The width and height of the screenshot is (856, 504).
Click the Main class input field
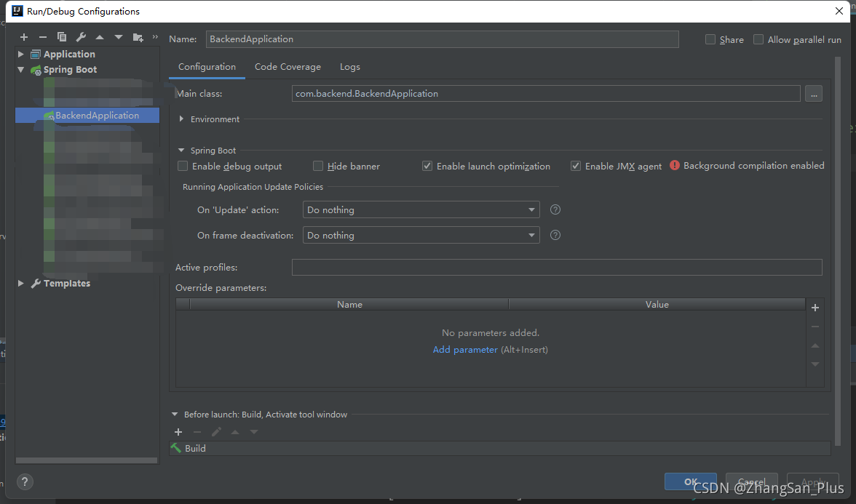(x=546, y=94)
